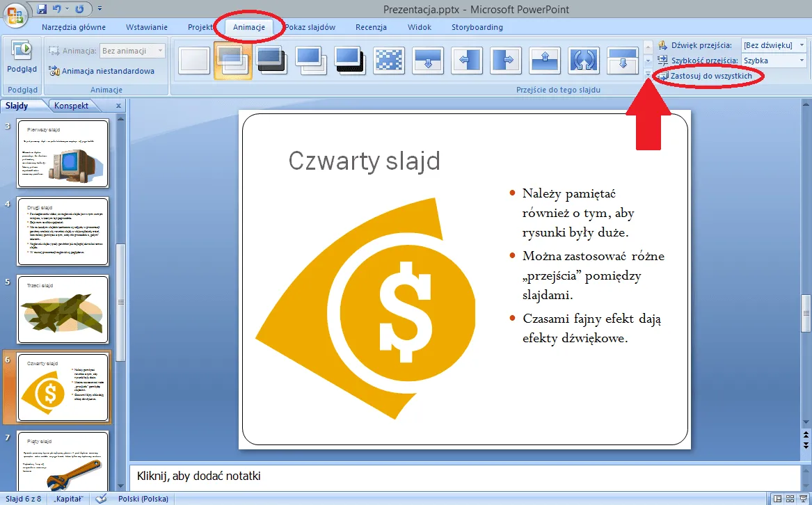Viewport: 812px width, 505px height.
Task: Click the 'Polski (Polska)' language indicator
Action: tap(143, 499)
